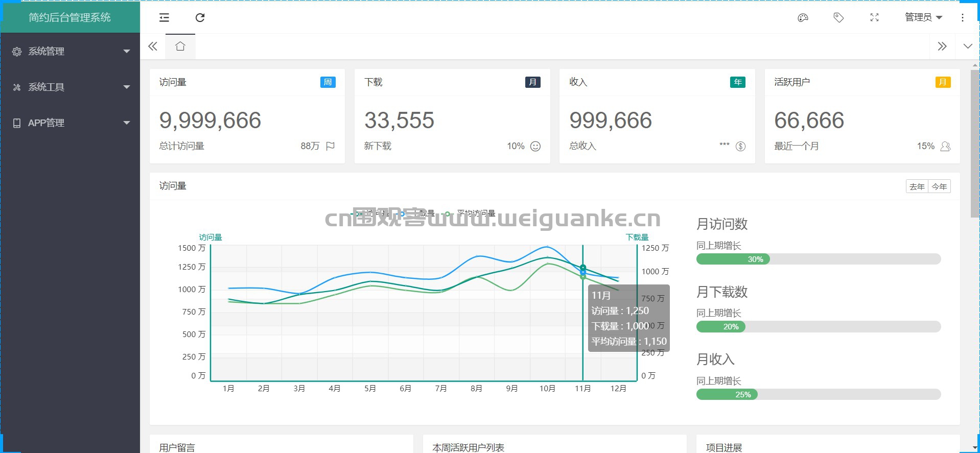Screen dimensions: 980x453
Task: Click the refresh page icon
Action: pyautogui.click(x=200, y=18)
